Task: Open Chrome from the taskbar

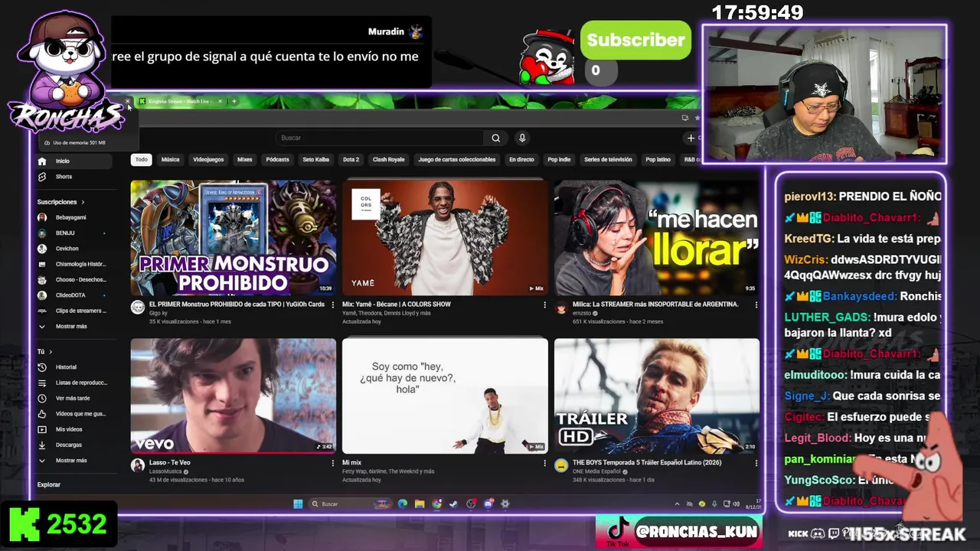Action: (436, 504)
